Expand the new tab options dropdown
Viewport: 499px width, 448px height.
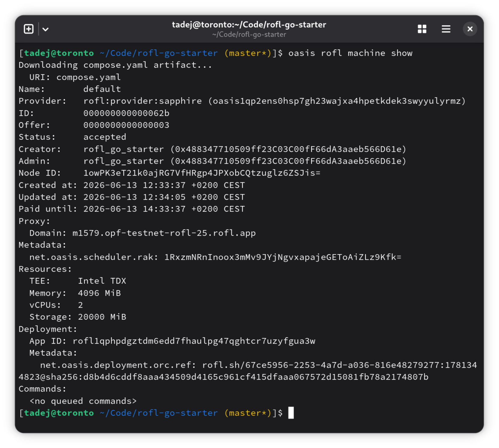pos(46,29)
